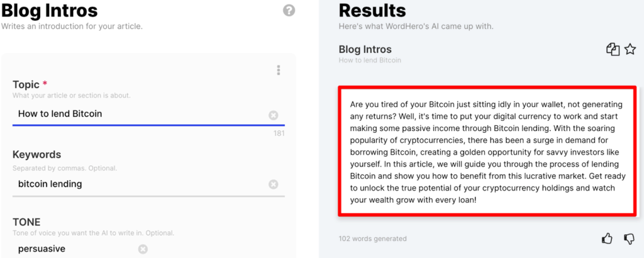Click the 'Keywords' field label
The width and height of the screenshot is (644, 258).
click(x=36, y=154)
